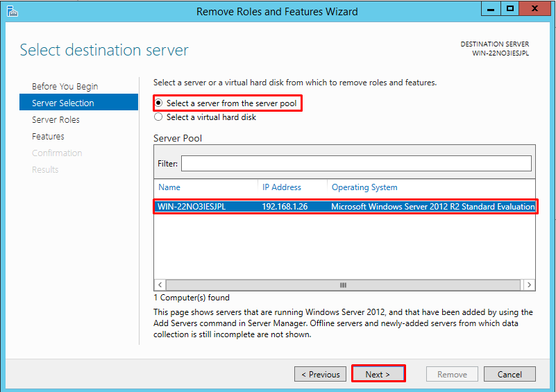Go to Before You Begin step
This screenshot has height=392, width=556.
pyautogui.click(x=65, y=87)
